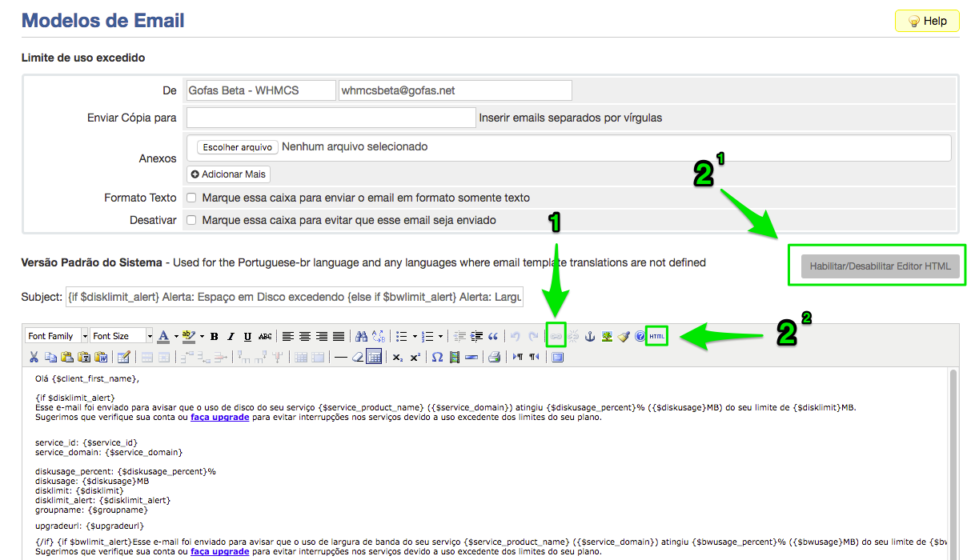This screenshot has height=560, width=971.
Task: Insert an anchor with the anchor icon
Action: click(590, 337)
